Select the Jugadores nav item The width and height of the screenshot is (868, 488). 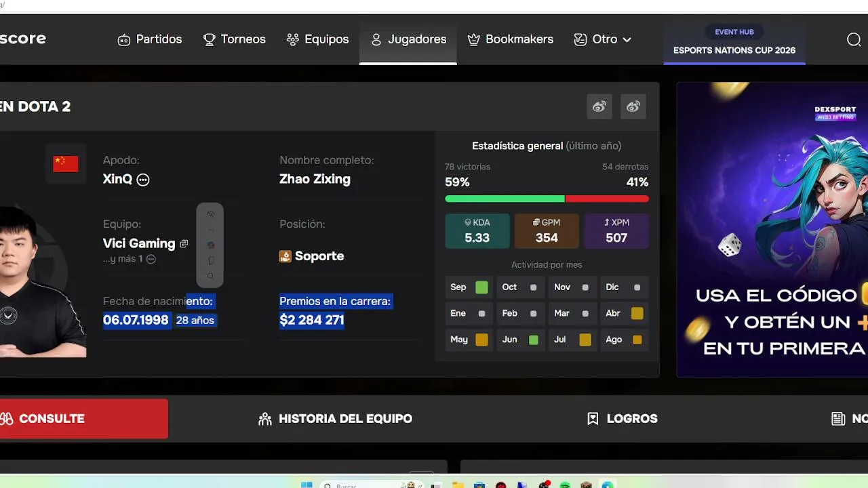coord(408,39)
